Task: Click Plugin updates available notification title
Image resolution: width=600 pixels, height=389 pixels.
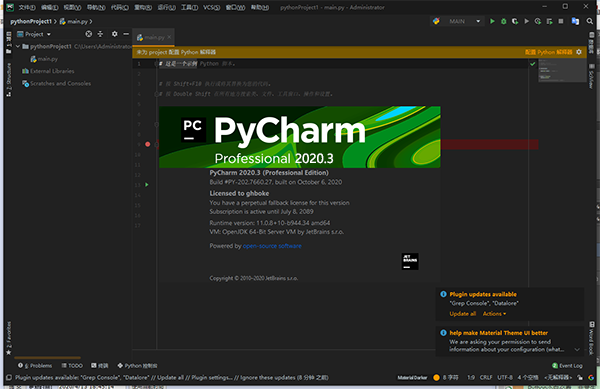Action: tap(483, 294)
